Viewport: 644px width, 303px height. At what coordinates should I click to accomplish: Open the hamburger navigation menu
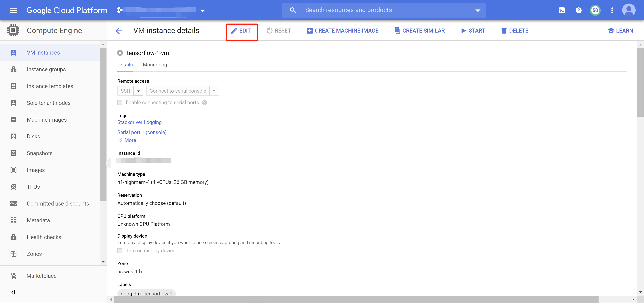click(13, 10)
